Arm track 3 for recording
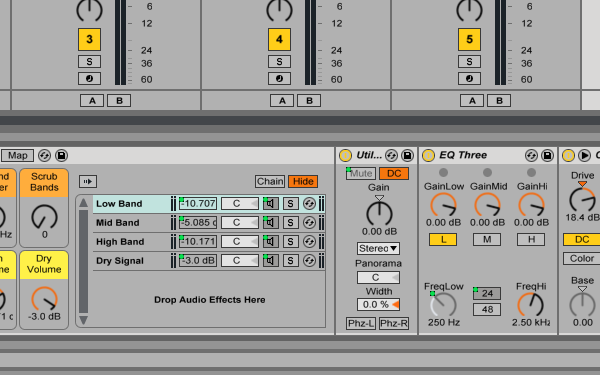This screenshot has width=600, height=375. [x=89, y=78]
